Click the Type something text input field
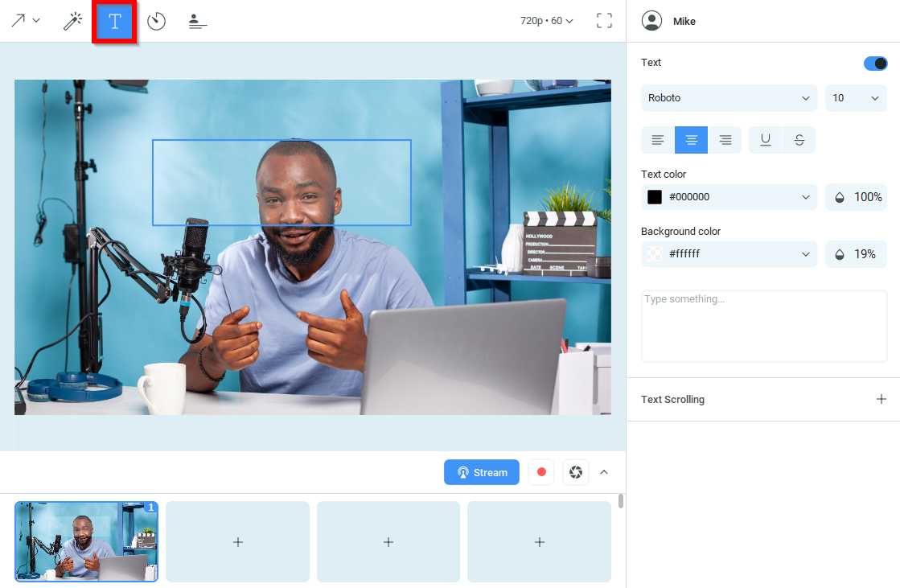 point(763,325)
